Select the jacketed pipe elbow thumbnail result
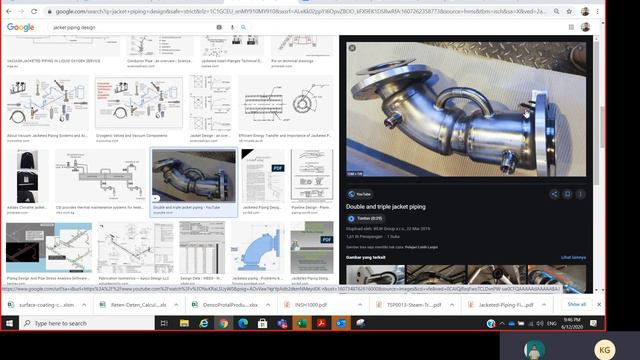 (194, 176)
